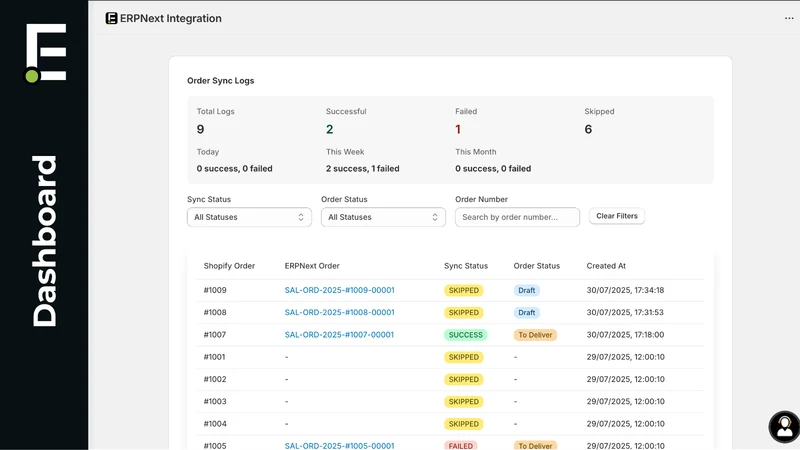
Task: Click the FAILED badge for order #1005
Action: click(460, 445)
